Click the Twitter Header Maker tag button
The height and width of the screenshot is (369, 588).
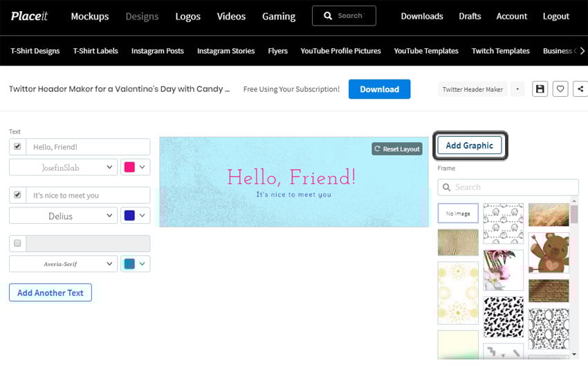[472, 89]
